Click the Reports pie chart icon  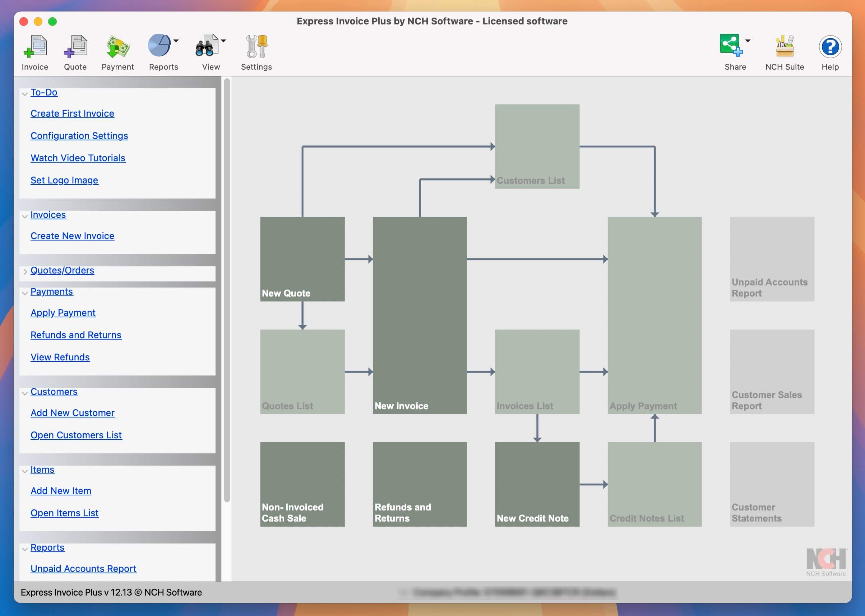(159, 46)
